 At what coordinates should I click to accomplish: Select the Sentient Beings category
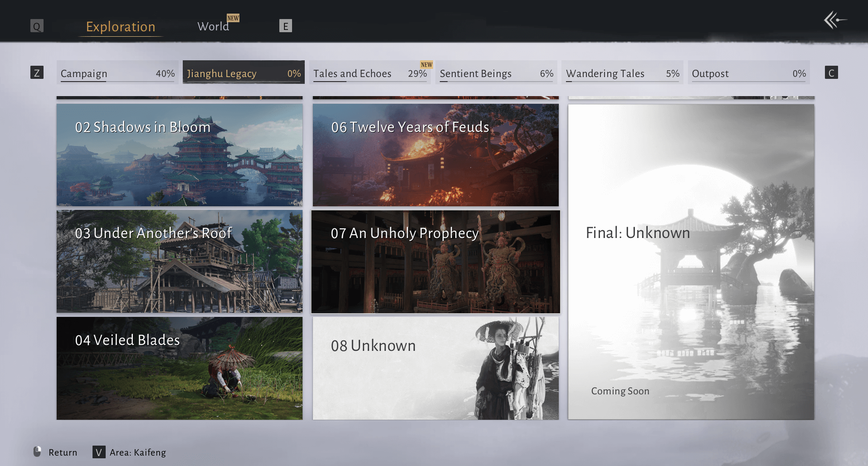[x=496, y=73]
